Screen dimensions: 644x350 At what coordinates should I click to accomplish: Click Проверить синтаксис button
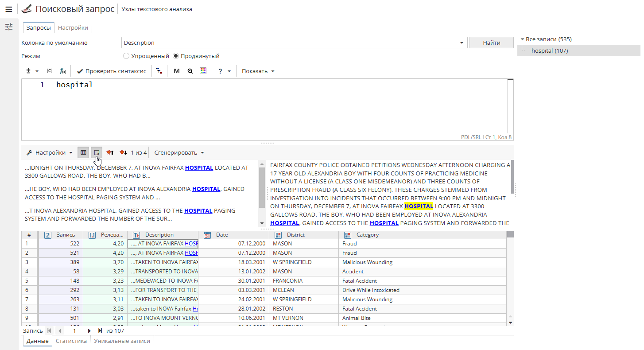tap(112, 71)
